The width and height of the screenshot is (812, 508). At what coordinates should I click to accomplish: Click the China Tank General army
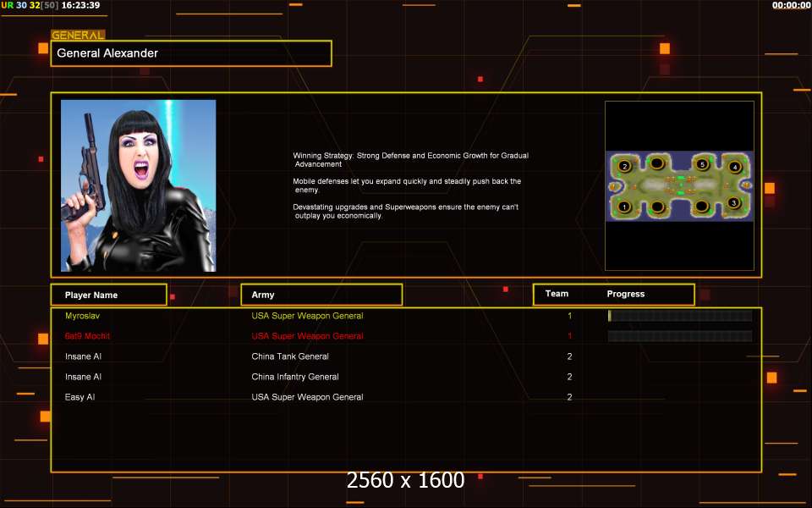(x=290, y=356)
